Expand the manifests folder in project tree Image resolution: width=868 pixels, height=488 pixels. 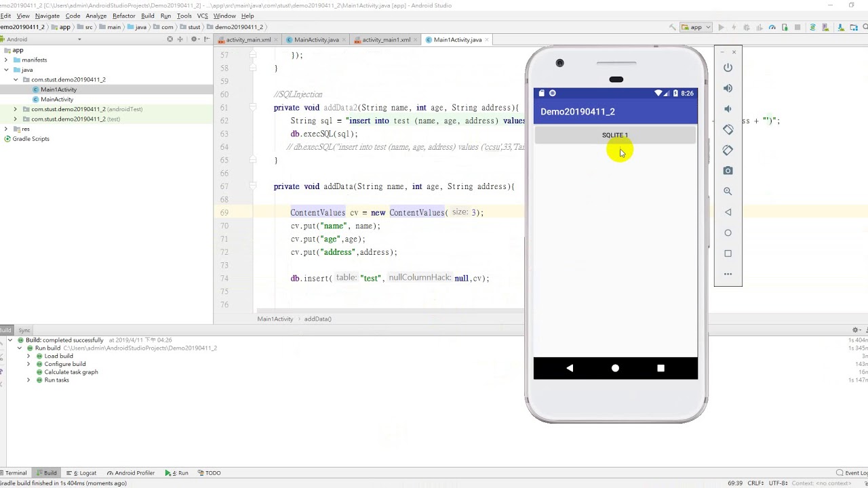6,60
